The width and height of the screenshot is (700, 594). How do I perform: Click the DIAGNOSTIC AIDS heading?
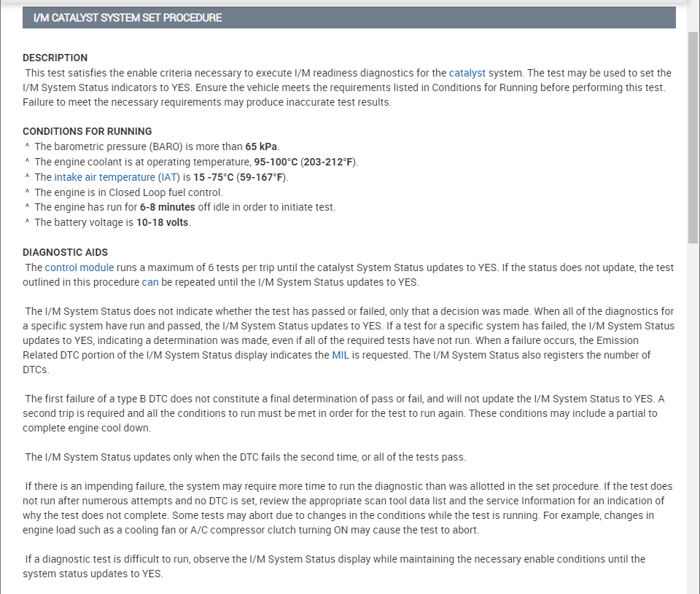click(x=66, y=252)
